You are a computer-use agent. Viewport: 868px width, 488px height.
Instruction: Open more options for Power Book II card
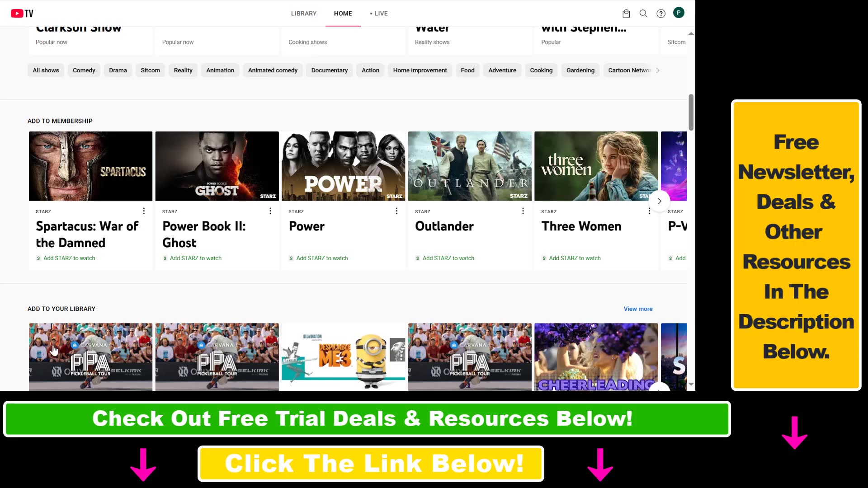[x=270, y=211]
